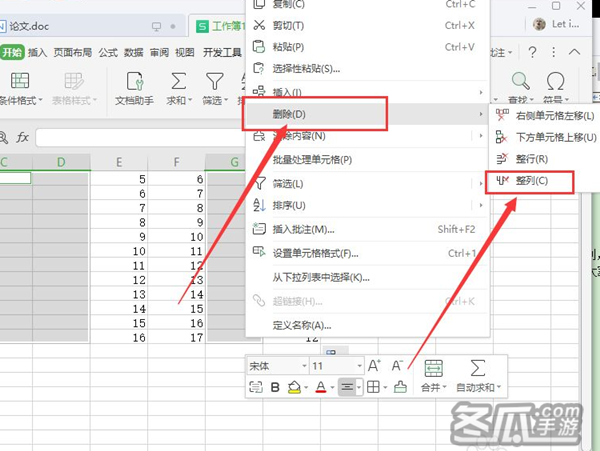The image size is (600, 451).
Task: Decrease font size in mini toolbar
Action: (397, 366)
